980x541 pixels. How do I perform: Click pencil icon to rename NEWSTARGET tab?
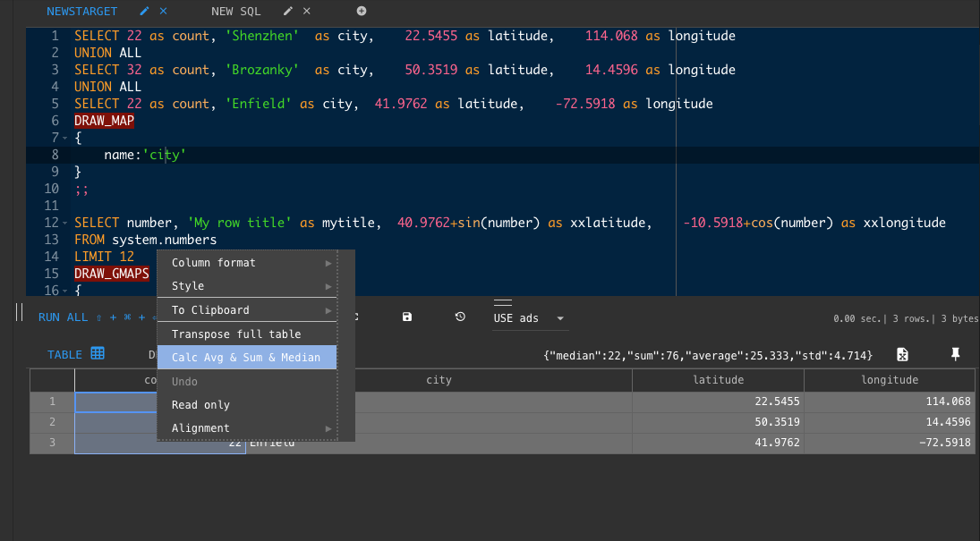click(145, 11)
